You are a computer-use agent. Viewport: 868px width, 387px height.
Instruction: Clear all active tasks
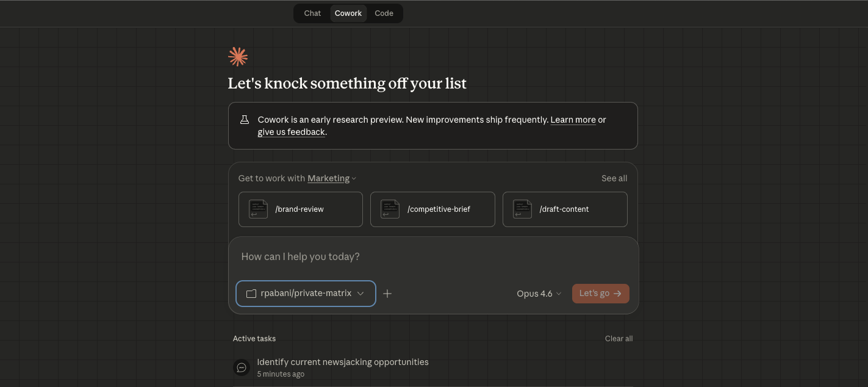(x=619, y=338)
